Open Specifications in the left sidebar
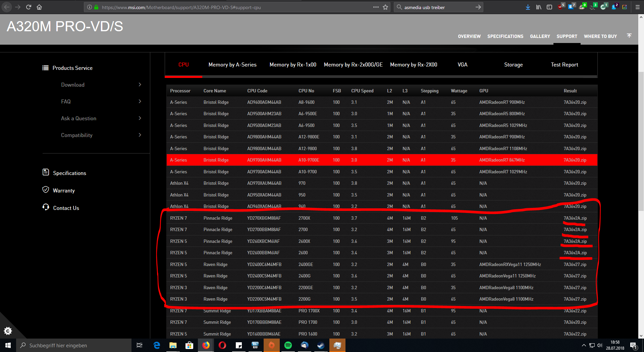644x352 pixels. click(64, 173)
